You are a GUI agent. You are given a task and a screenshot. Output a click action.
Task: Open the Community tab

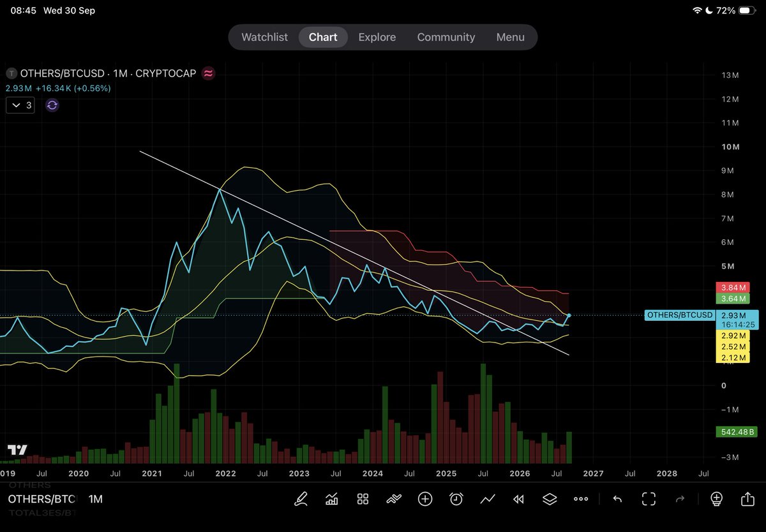(446, 37)
